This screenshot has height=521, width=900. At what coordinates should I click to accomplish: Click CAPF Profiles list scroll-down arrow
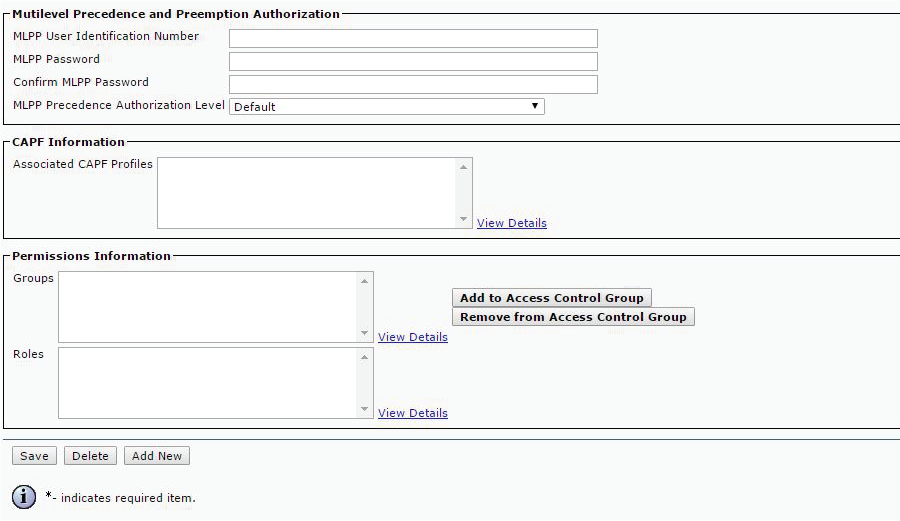click(464, 219)
